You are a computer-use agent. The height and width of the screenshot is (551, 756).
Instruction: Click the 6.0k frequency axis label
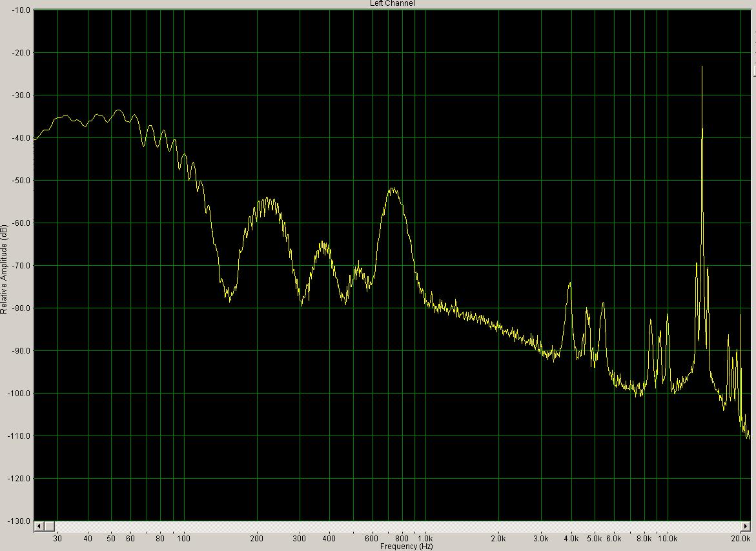(614, 539)
